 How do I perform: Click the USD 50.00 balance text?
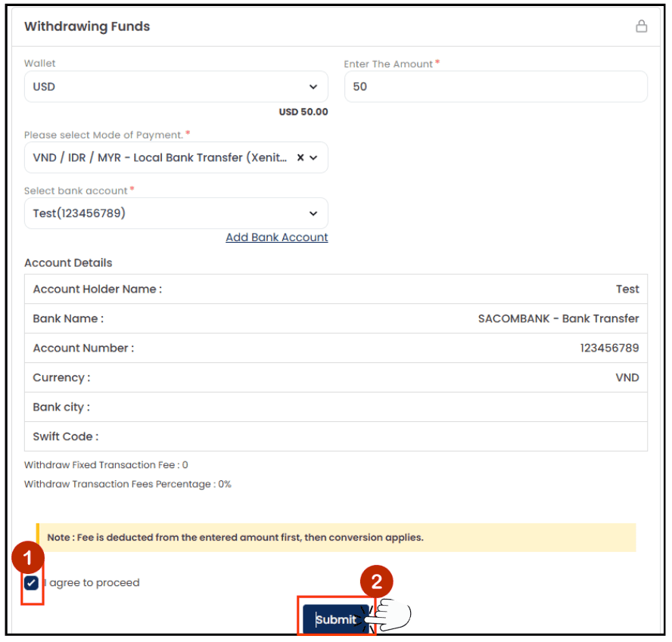[x=303, y=112]
